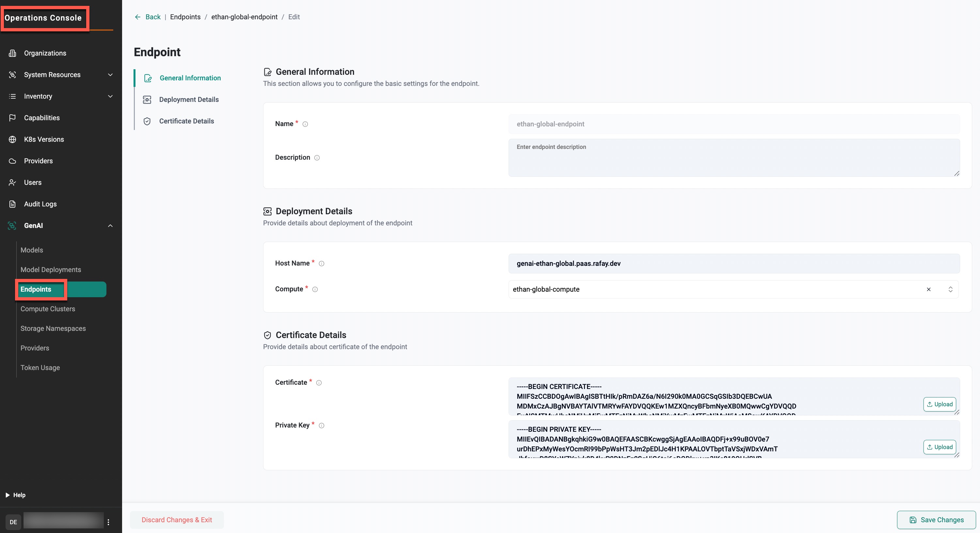980x533 pixels.
Task: Expand the System Resources menu
Action: pos(110,74)
